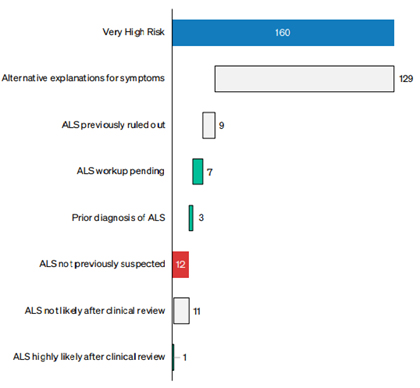Select the ALS not previously suspected label
Image resolution: width=420 pixels, height=388 pixels.
(x=102, y=264)
